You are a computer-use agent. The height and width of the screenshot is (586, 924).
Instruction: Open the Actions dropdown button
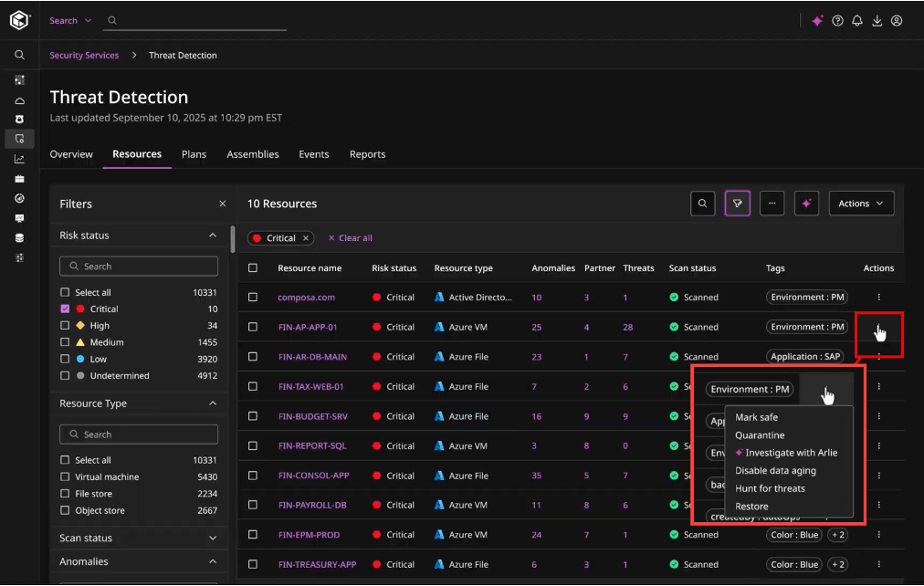860,204
